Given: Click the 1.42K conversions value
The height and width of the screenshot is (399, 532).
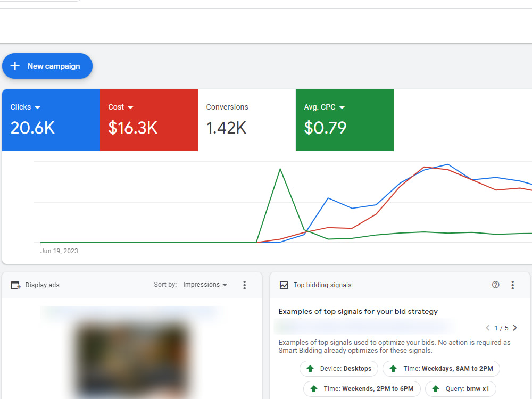Looking at the screenshot, I should tap(226, 128).
